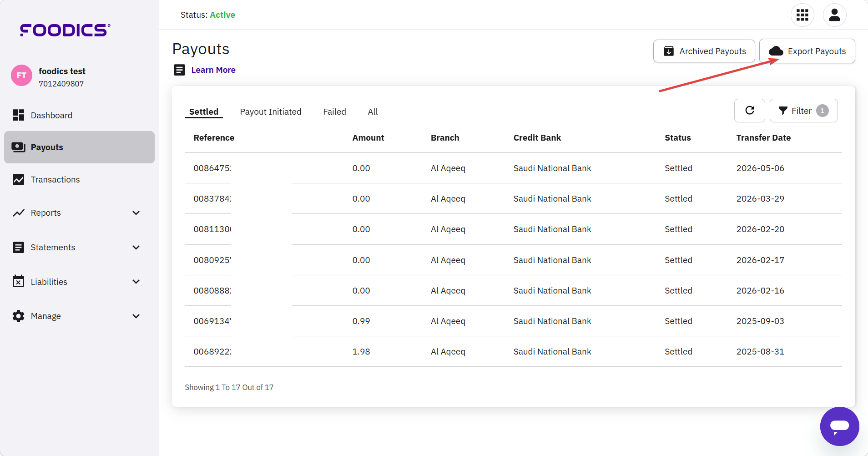The width and height of the screenshot is (868, 456).
Task: Expand the Reports menu chevron
Action: point(136,213)
